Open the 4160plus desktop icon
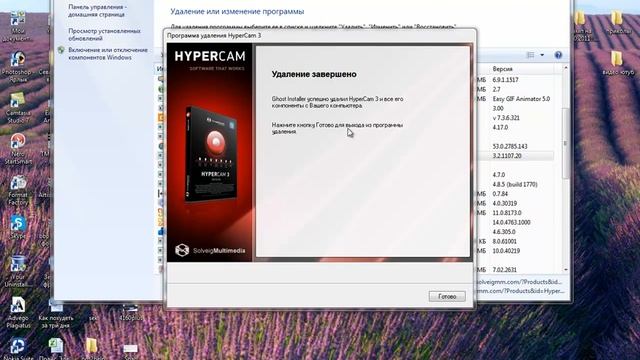 131,312
